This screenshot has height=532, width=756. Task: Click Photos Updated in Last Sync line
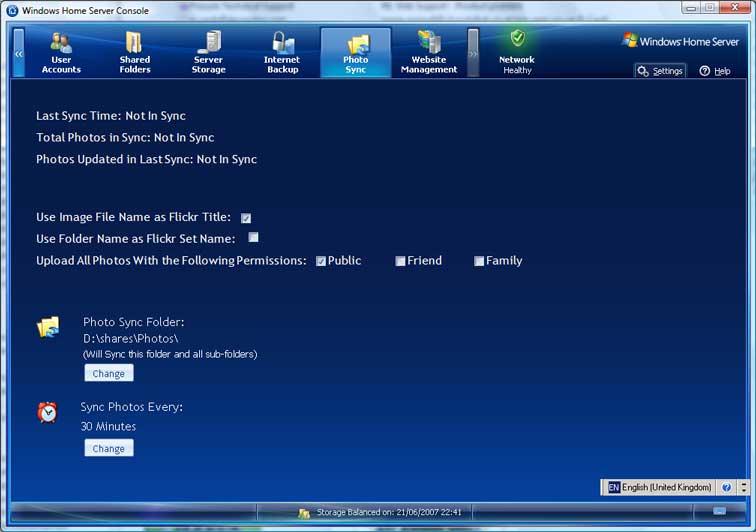click(147, 159)
